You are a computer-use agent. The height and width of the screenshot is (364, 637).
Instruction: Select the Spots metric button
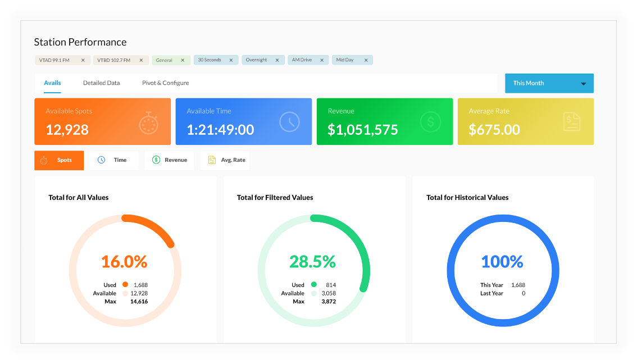pyautogui.click(x=59, y=160)
